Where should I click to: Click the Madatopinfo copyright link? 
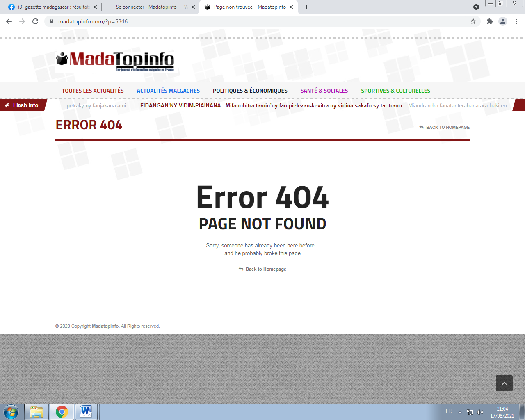point(105,326)
